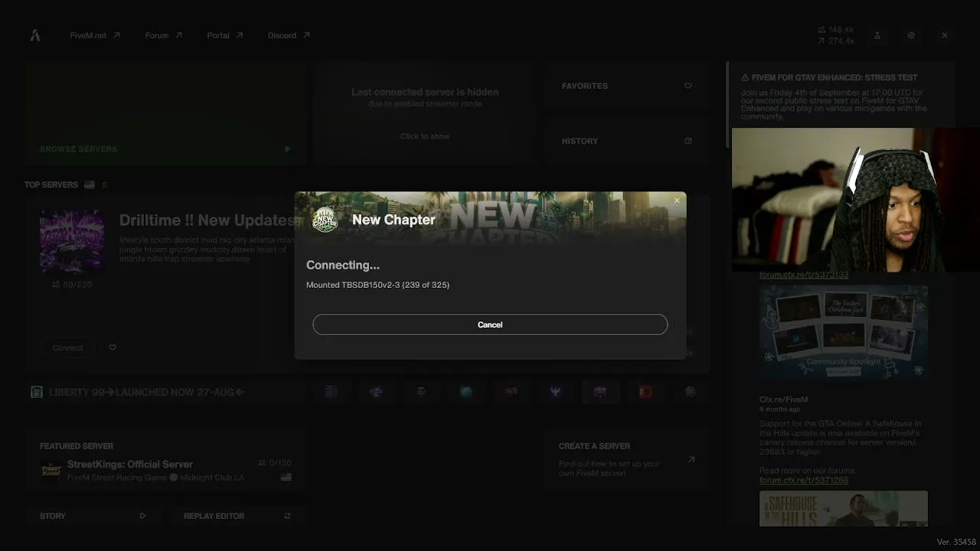Viewport: 980px width, 551px height.
Task: Select the Mounted TBSDB150v2-3 progress text
Action: pos(377,285)
